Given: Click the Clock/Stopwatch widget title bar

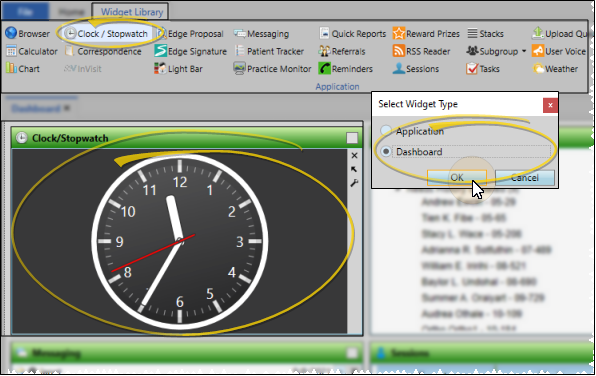Looking at the screenshot, I should (x=186, y=138).
